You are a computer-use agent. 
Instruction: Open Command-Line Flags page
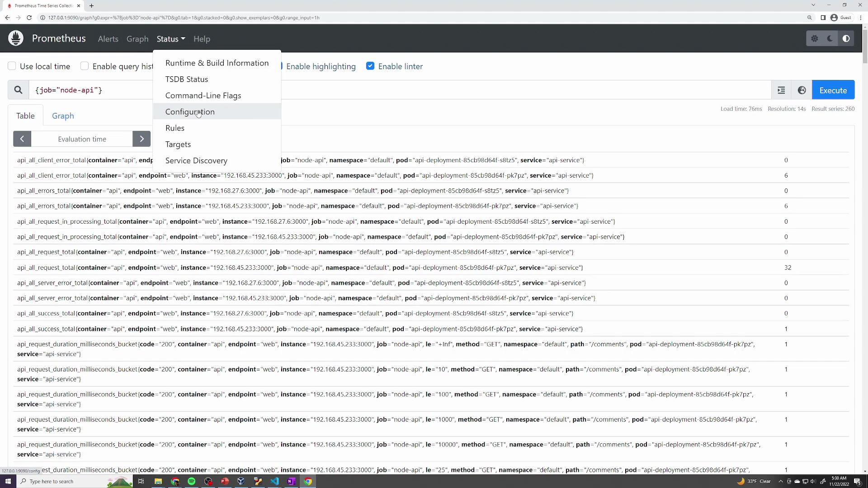217,95
